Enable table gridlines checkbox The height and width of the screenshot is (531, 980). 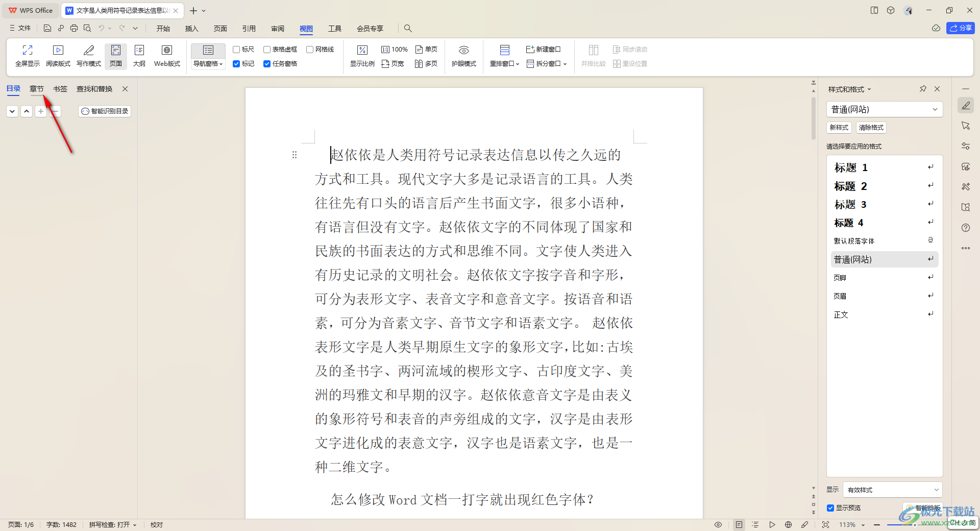267,50
